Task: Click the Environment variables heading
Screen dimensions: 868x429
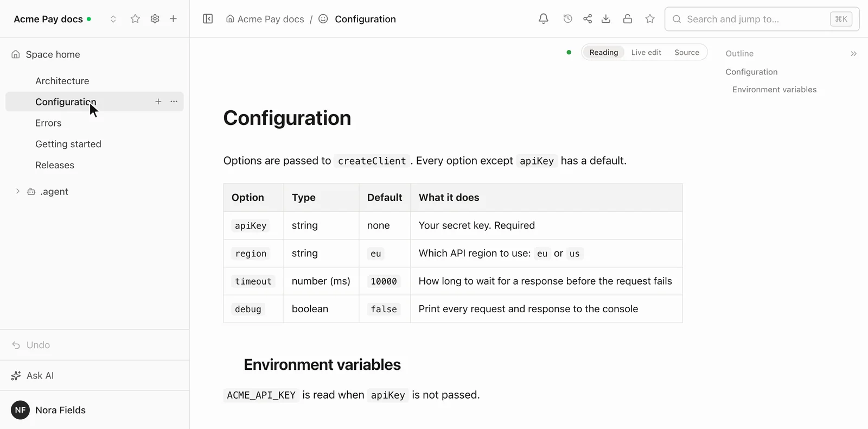Action: tap(322, 364)
